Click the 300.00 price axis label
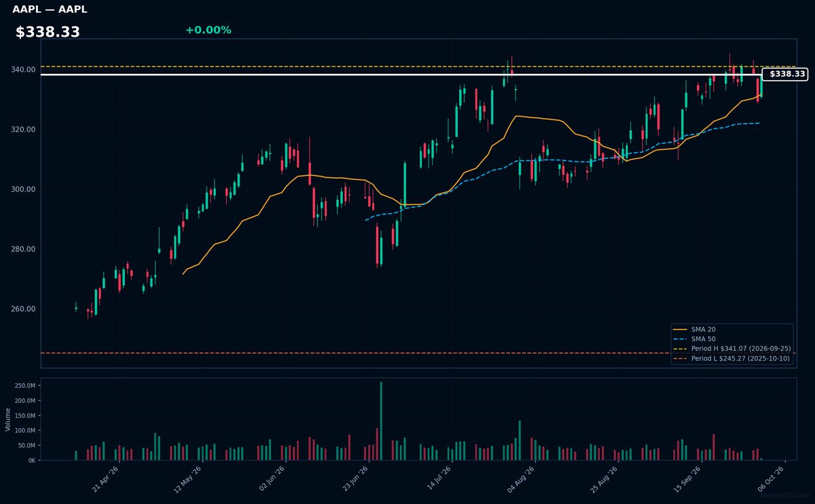 (23, 189)
